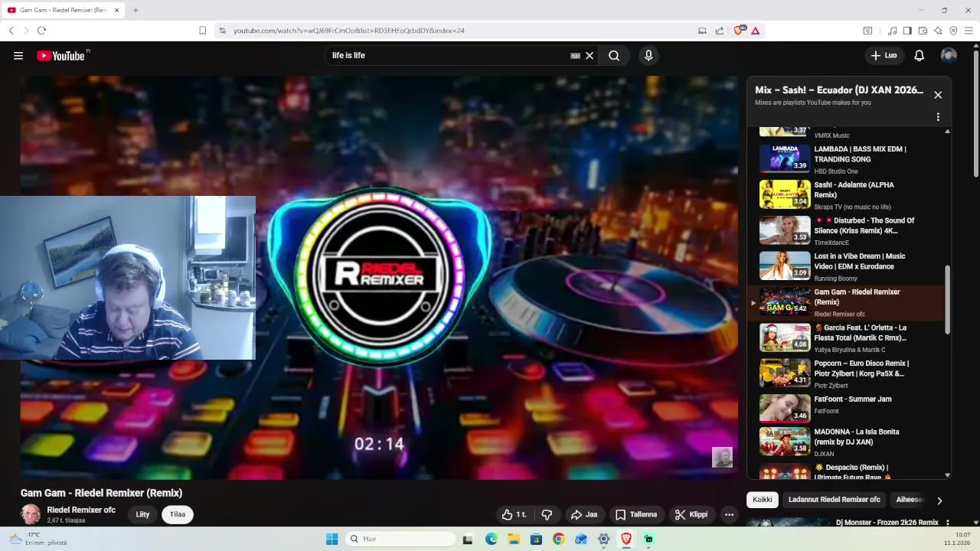Open more actions menu below the video
This screenshot has width=980, height=551.
pos(729,514)
